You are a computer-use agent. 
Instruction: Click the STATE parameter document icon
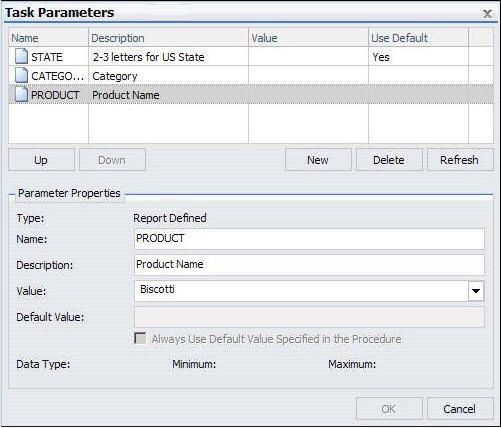(21, 56)
